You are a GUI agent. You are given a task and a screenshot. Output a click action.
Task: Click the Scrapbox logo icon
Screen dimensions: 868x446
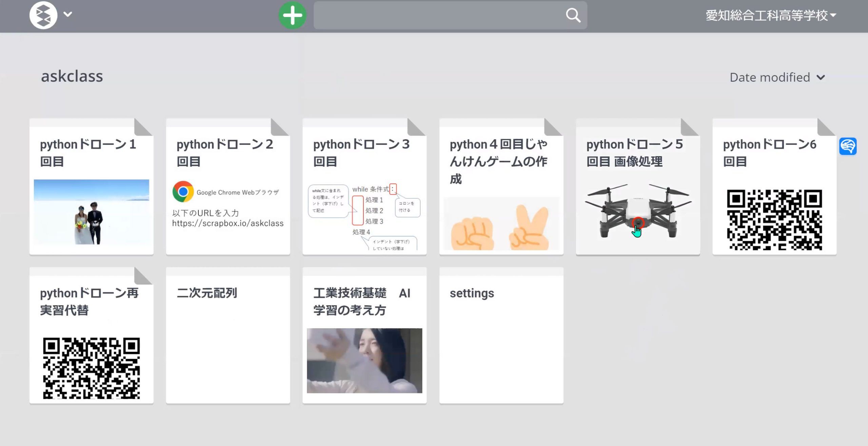(43, 15)
